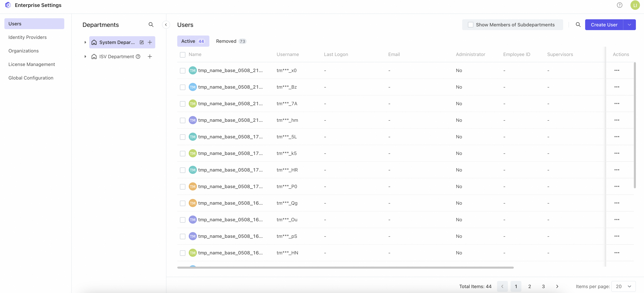
Task: Expand the System Department tree node
Action: [x=85, y=42]
